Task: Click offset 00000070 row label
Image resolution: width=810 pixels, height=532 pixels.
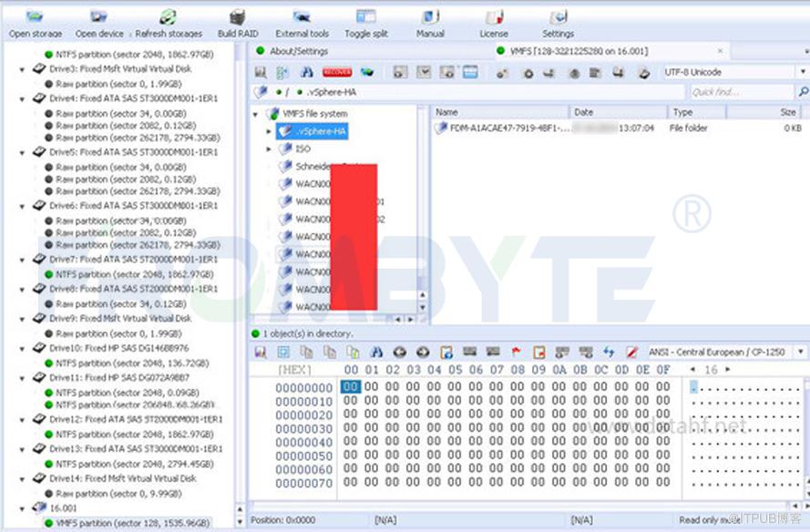Action: click(x=303, y=483)
